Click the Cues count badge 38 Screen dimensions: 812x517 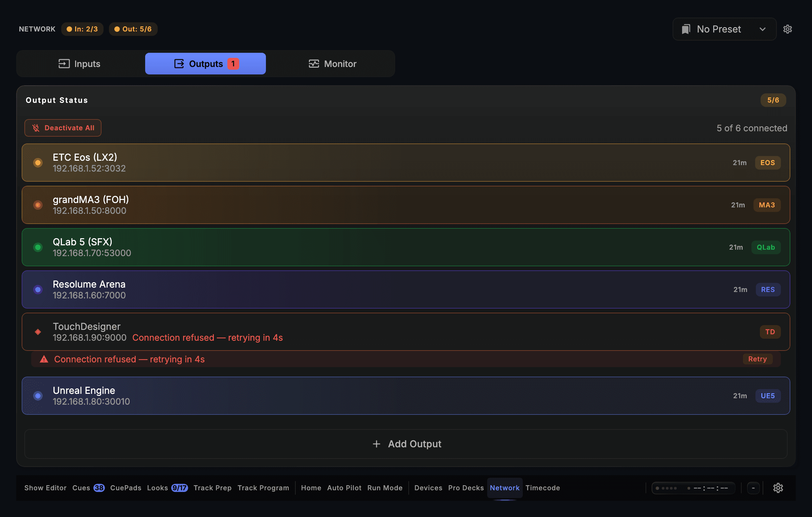99,488
